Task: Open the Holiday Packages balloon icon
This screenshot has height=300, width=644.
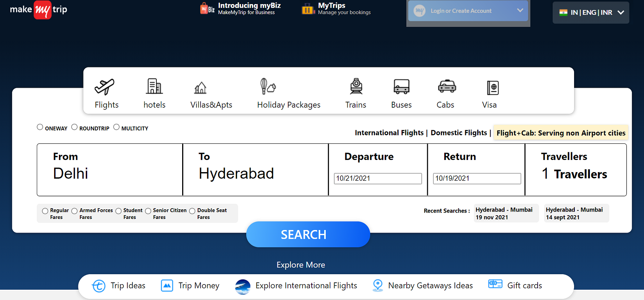Action: tap(268, 86)
